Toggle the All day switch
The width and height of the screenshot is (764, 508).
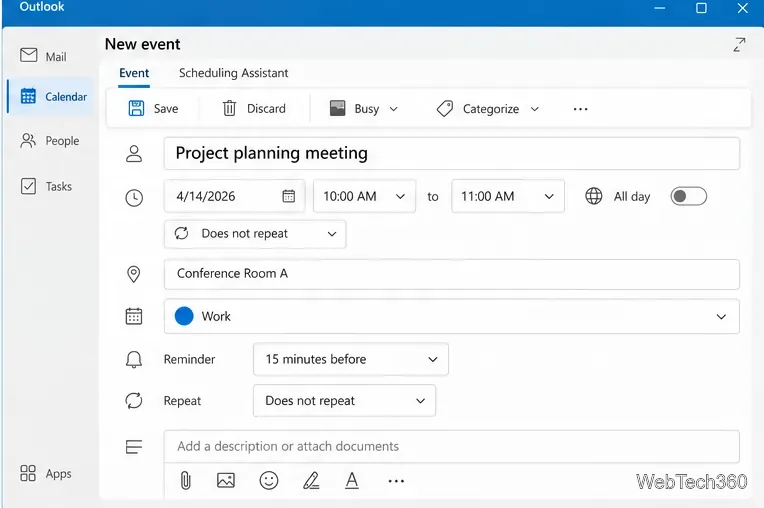coord(688,196)
